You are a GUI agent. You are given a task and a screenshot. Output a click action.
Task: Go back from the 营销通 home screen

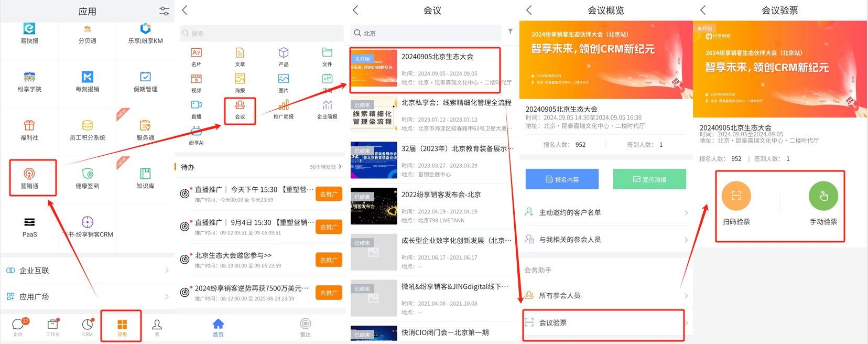[185, 10]
